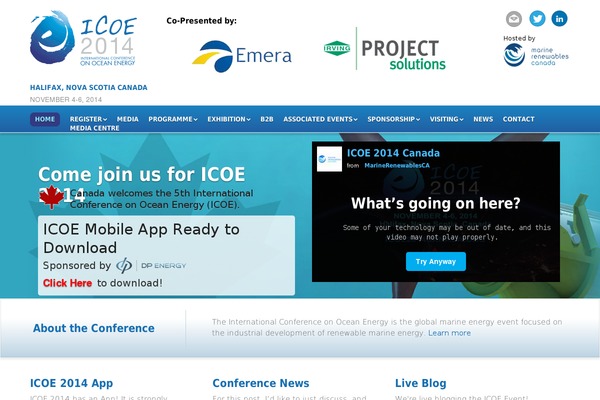Click the November 4-6, 2014 date text
This screenshot has width=600, height=400.
click(x=66, y=100)
